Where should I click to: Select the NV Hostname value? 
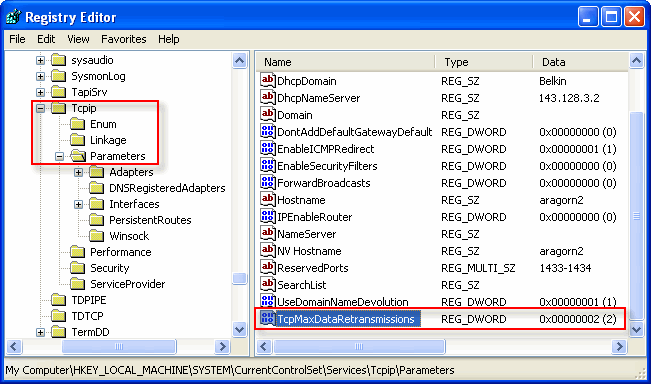(x=309, y=251)
